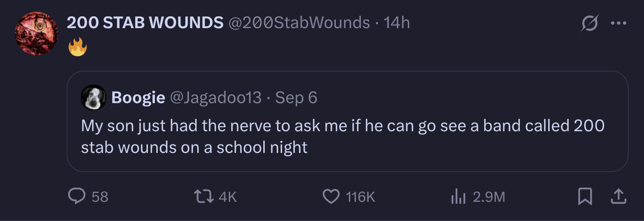Go to Boogie's display name

[139, 98]
